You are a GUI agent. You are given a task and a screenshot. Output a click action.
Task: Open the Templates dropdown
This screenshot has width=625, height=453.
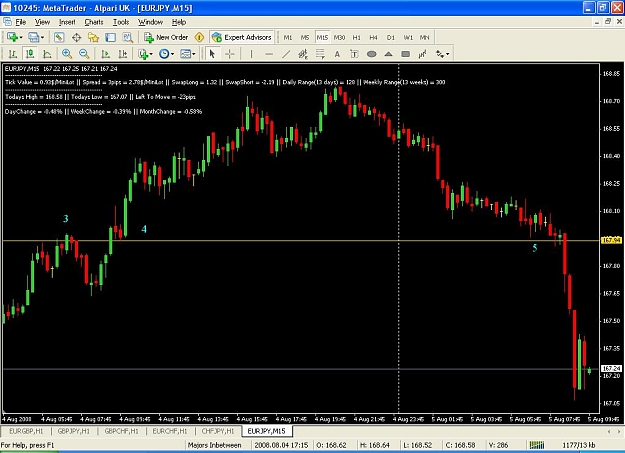tap(187, 53)
